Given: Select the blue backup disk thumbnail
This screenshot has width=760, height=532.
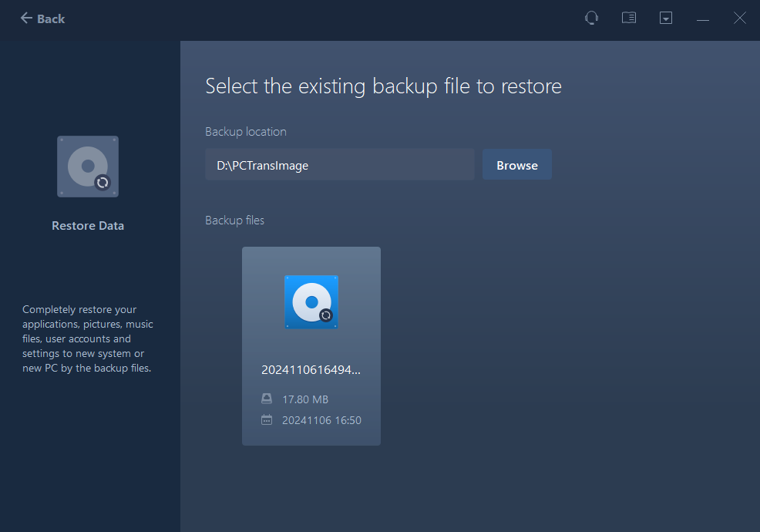Looking at the screenshot, I should pyautogui.click(x=311, y=302).
